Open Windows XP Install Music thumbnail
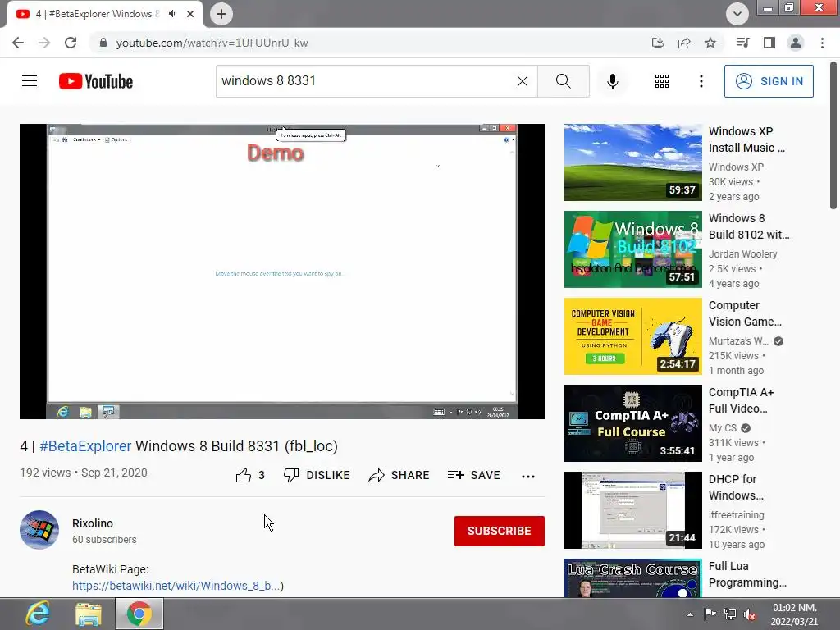The width and height of the screenshot is (840, 630). 632,162
